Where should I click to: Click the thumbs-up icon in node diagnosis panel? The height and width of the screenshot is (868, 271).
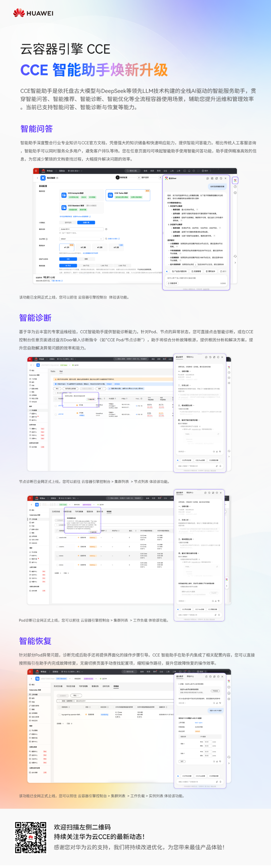[217, 452]
